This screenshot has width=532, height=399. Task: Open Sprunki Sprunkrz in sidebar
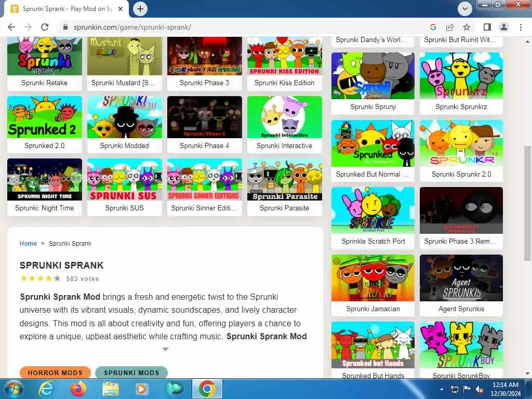pyautogui.click(x=461, y=83)
